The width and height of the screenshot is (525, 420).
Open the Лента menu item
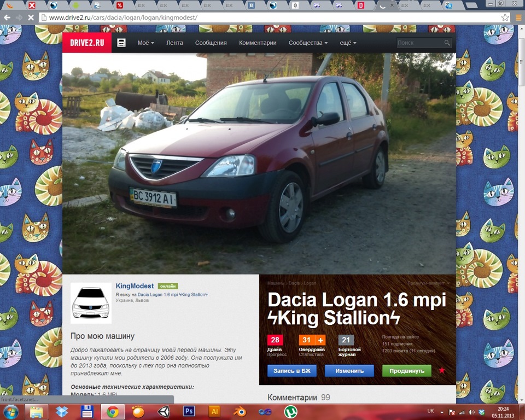click(x=174, y=43)
